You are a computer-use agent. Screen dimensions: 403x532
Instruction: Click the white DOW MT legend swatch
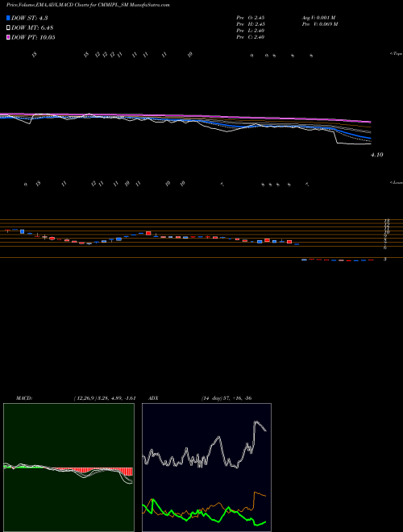coord(8,27)
